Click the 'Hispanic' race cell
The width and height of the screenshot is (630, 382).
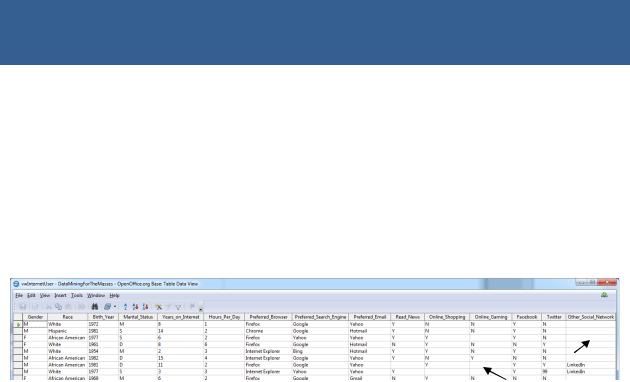tap(68, 331)
